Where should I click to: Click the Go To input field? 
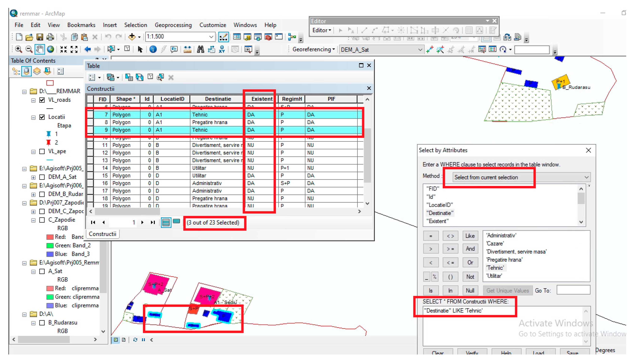pyautogui.click(x=573, y=290)
